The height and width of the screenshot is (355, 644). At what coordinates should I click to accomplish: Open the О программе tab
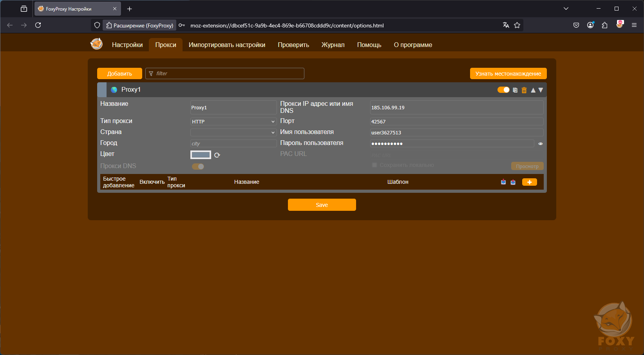click(x=413, y=45)
